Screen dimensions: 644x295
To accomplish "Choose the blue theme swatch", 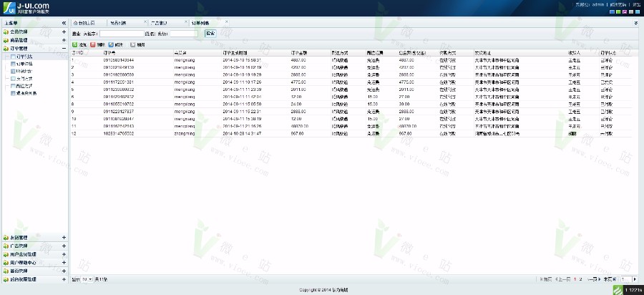I will click(x=612, y=12).
